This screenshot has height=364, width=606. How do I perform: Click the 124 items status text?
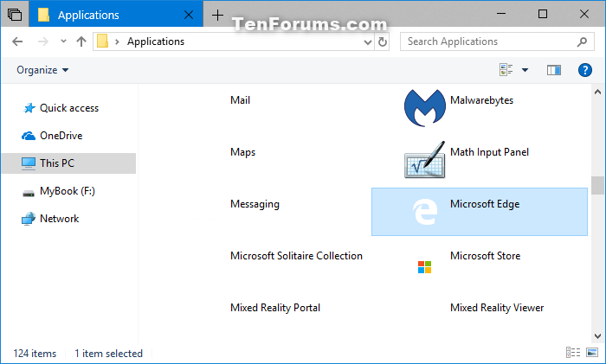pos(35,353)
